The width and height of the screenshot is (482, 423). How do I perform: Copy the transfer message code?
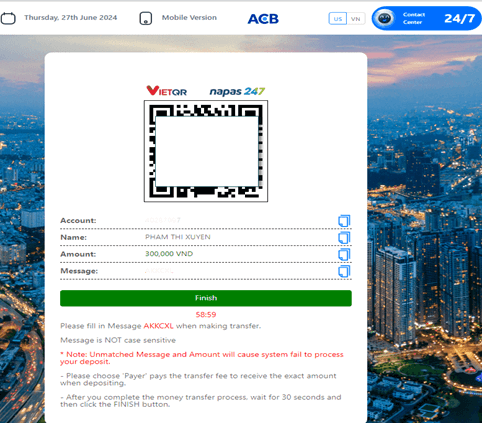coord(344,271)
